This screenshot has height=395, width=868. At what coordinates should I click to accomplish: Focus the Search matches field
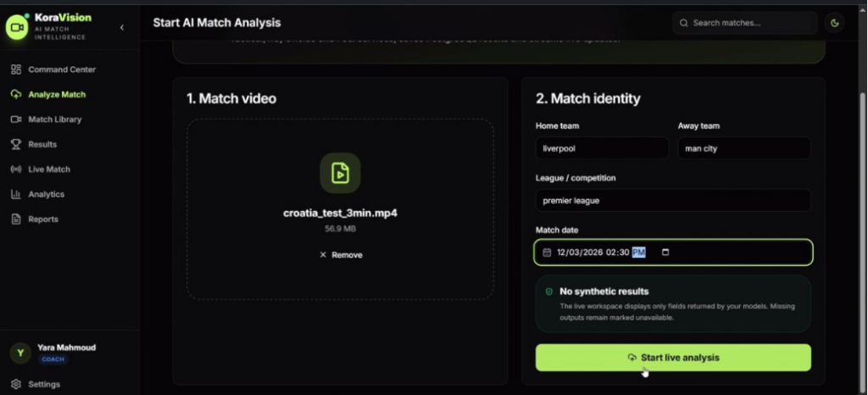[744, 23]
